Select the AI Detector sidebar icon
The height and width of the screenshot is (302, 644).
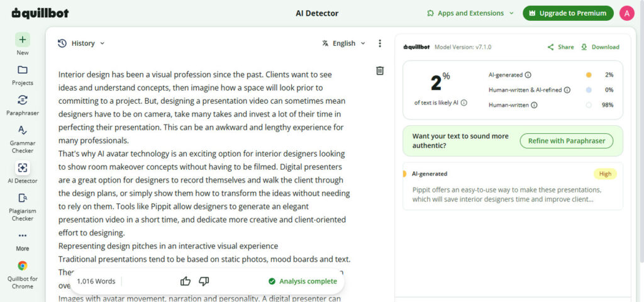click(23, 167)
